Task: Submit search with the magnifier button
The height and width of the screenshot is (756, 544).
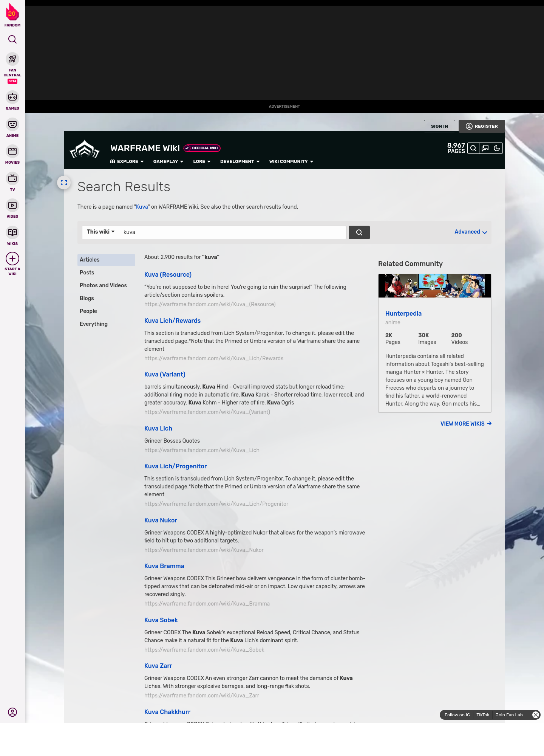Action: tap(359, 232)
